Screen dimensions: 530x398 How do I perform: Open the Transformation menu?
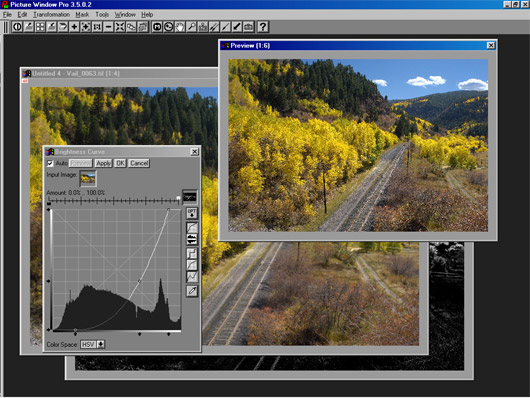click(x=51, y=15)
